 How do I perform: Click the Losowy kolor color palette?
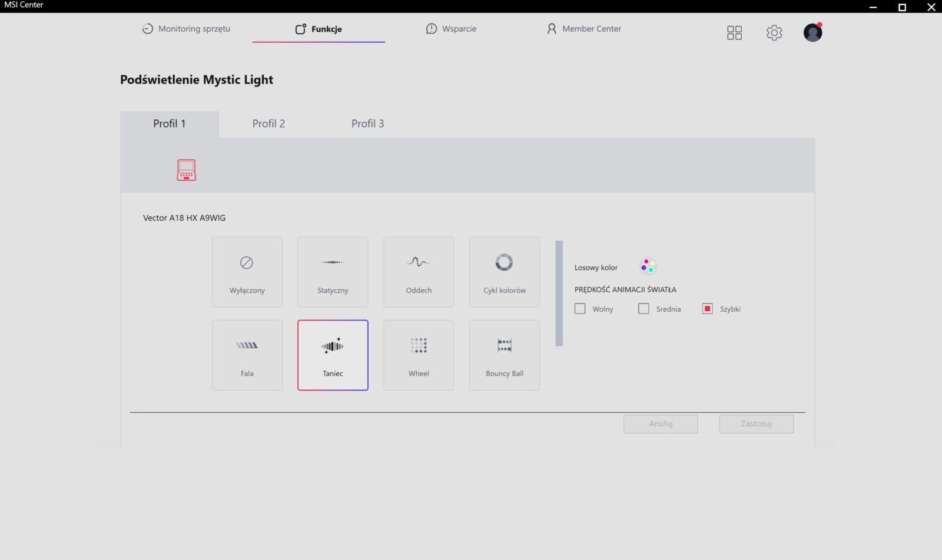[648, 266]
